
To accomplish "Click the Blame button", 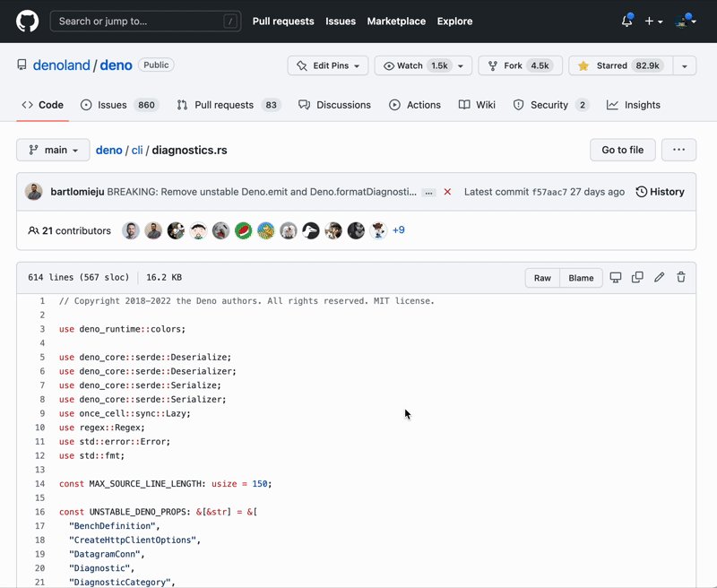I will tap(581, 278).
